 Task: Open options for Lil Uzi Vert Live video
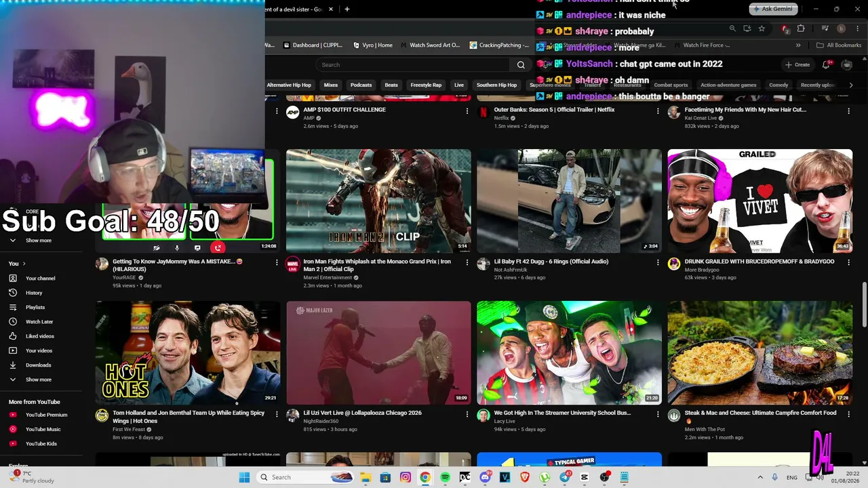(x=467, y=414)
